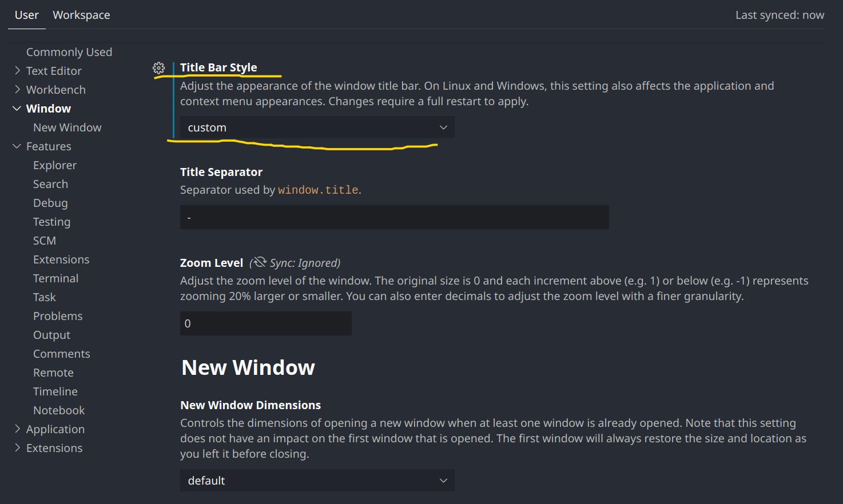Select the User settings tab
This screenshot has height=504, width=843.
click(26, 15)
